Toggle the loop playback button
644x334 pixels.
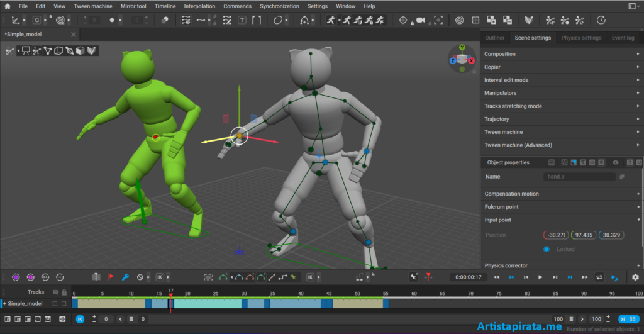(x=599, y=277)
